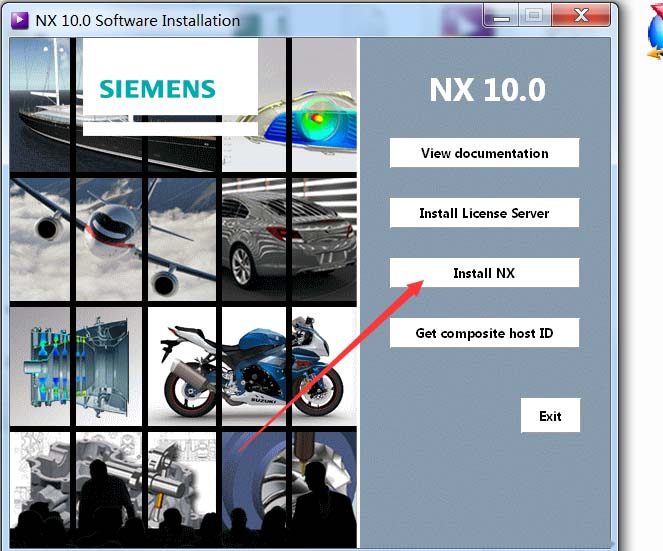Image resolution: width=663 pixels, height=551 pixels.
Task: Click the blue Suzuki motorcycle image
Action: click(x=252, y=369)
